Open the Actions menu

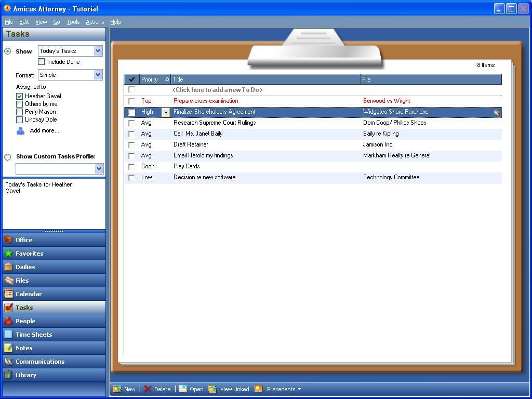click(95, 22)
